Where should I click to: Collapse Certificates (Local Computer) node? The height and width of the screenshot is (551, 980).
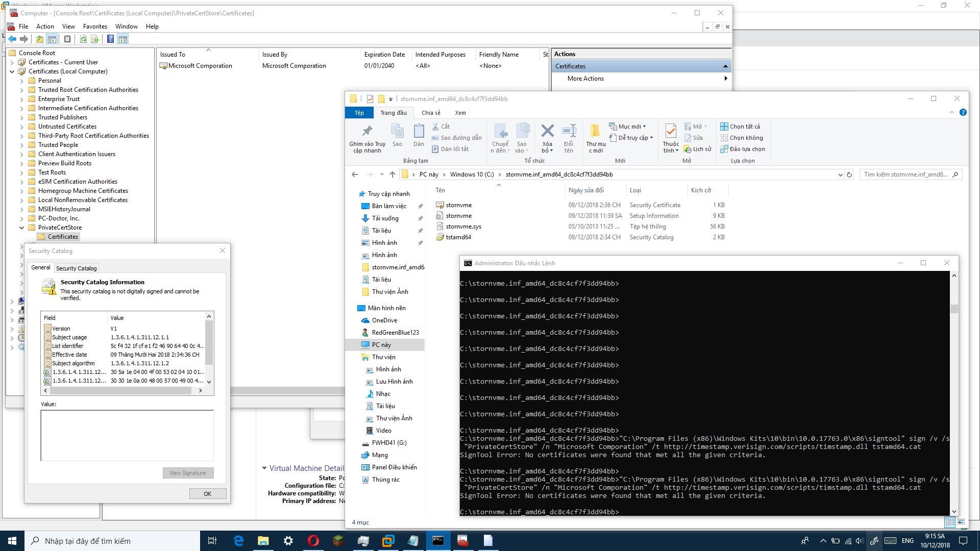12,71
